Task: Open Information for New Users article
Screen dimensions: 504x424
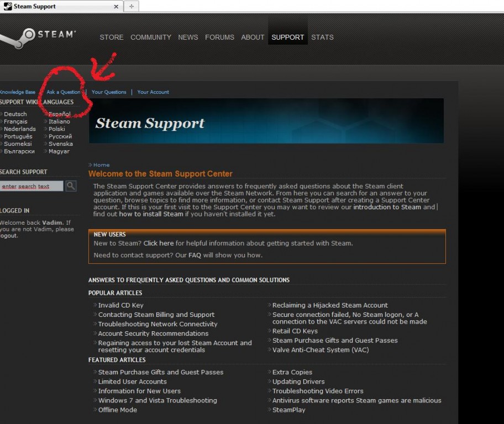Action: tap(139, 391)
